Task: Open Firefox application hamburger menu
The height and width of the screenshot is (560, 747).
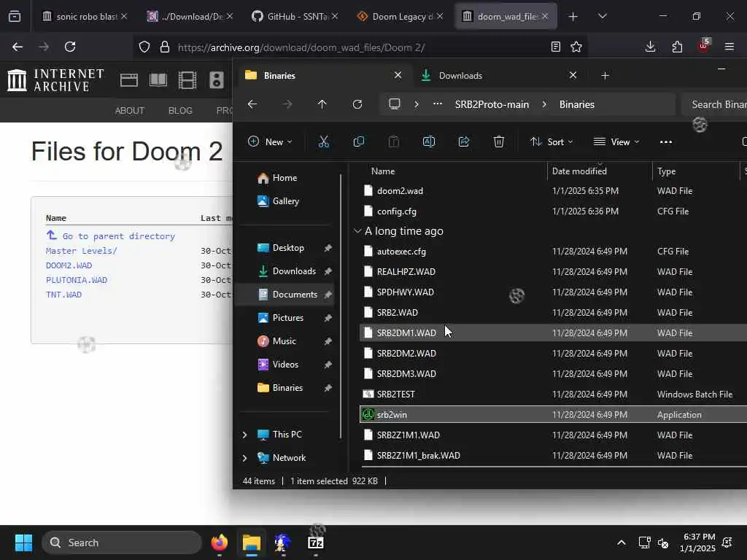Action: (729, 47)
